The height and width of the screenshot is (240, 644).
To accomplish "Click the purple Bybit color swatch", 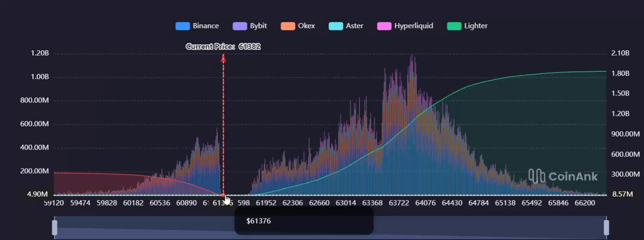I will [240, 26].
